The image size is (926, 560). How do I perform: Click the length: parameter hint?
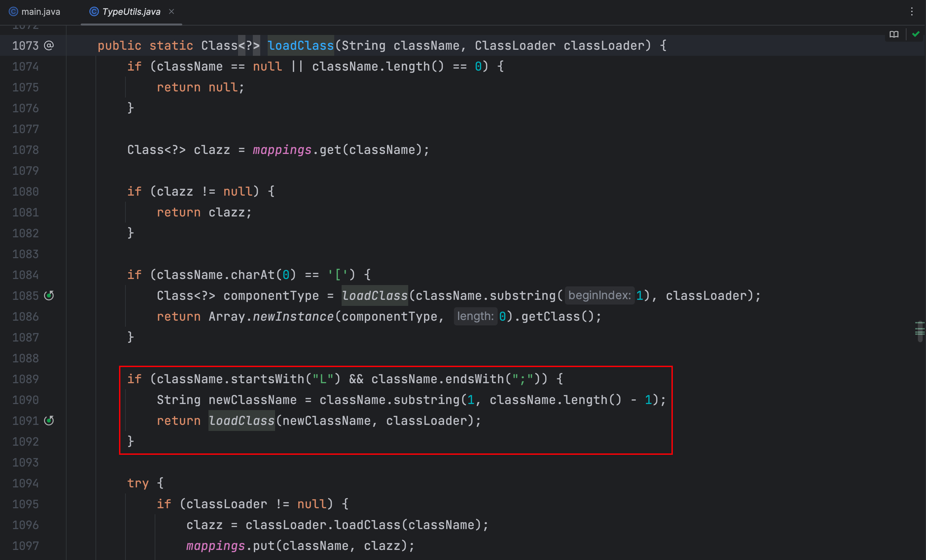pos(475,316)
